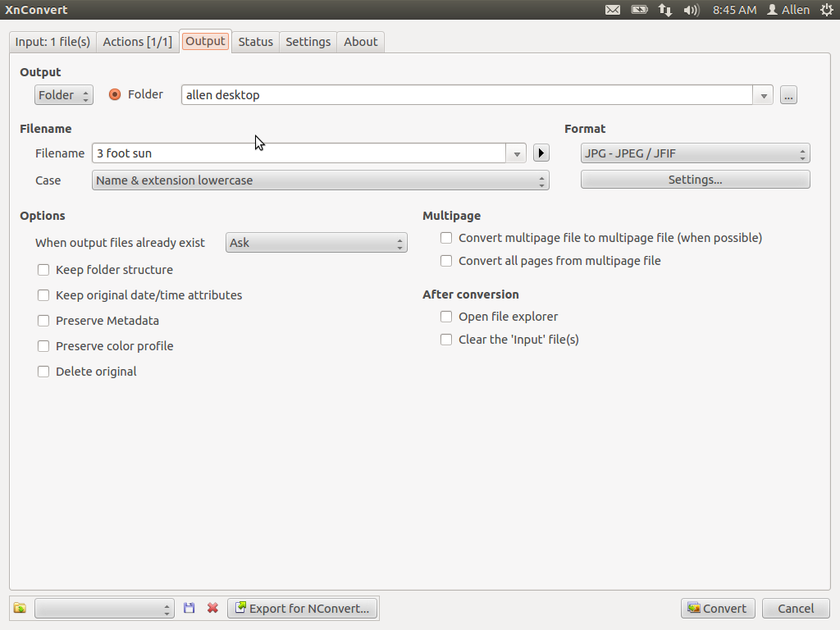The height and width of the screenshot is (630, 840).
Task: Enable Keep original date/time attributes
Action: click(43, 295)
